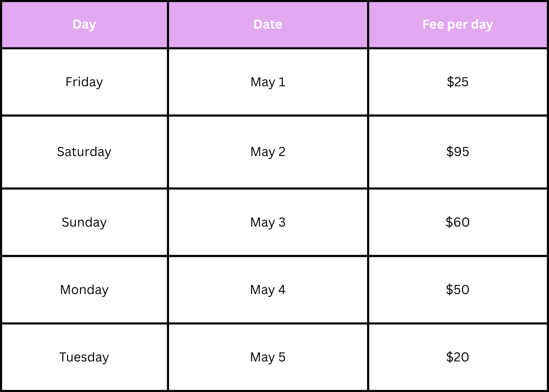Image resolution: width=549 pixels, height=392 pixels.
Task: Click the Day column header
Action: click(x=84, y=25)
